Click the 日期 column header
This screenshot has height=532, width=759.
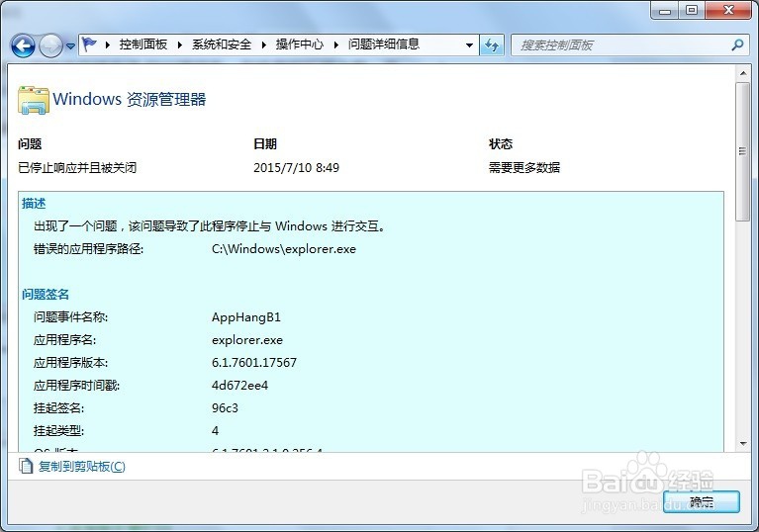[265, 144]
